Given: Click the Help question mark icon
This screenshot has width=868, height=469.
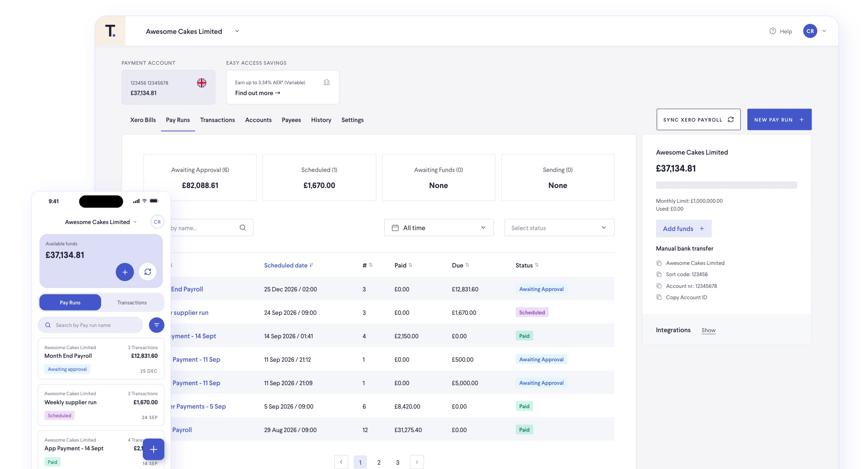Looking at the screenshot, I should [x=773, y=31].
